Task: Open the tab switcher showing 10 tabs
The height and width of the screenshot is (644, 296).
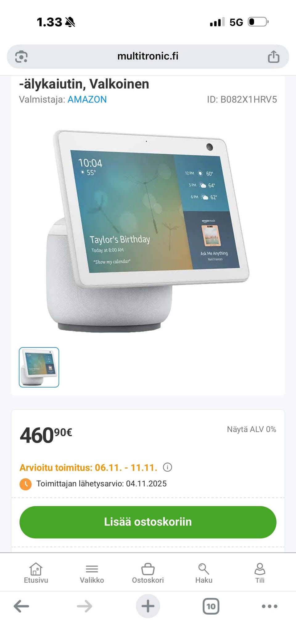Action: (211, 606)
